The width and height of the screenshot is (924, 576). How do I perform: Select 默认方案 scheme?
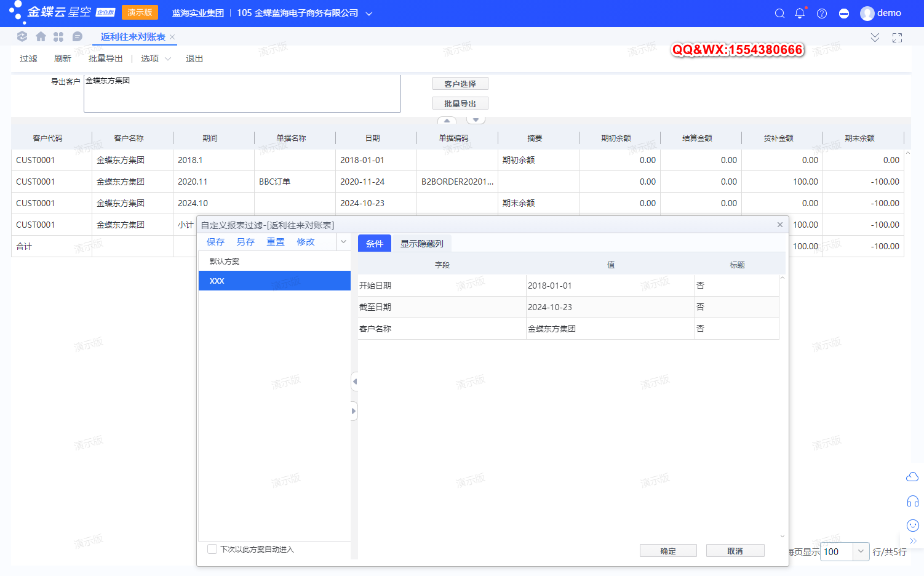(274, 261)
